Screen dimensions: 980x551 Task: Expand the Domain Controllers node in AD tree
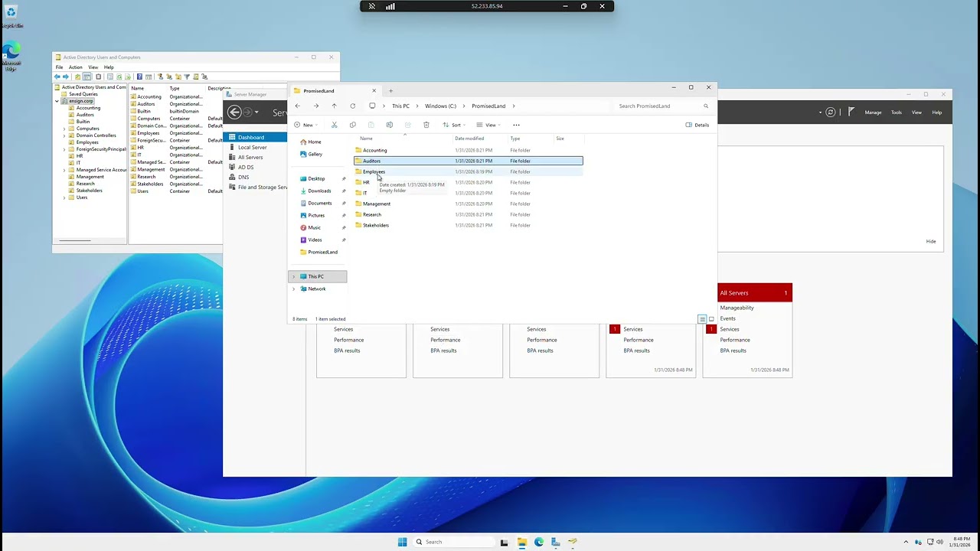64,135
